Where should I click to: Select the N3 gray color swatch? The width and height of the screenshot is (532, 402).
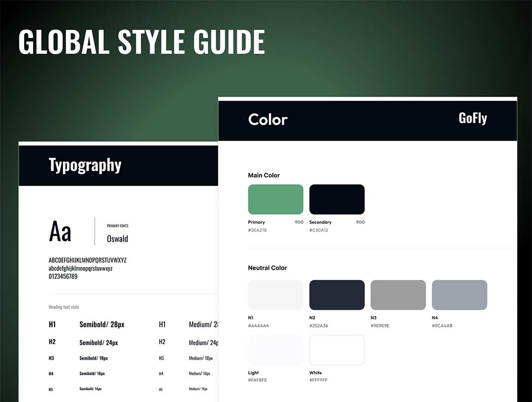click(x=398, y=295)
